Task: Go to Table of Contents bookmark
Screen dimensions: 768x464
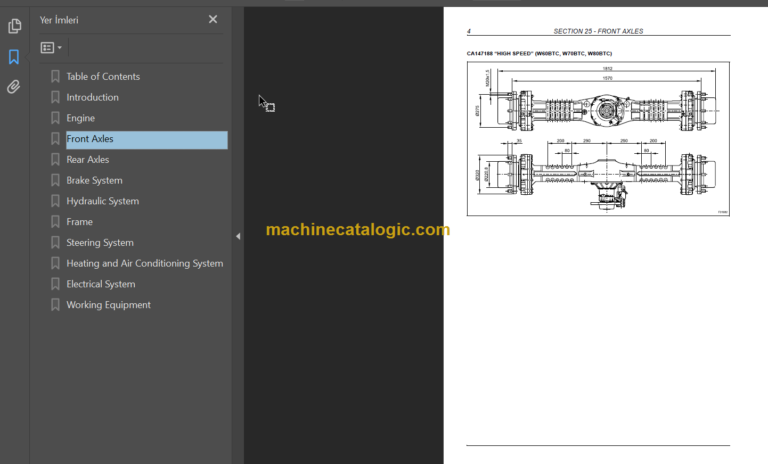Action: (x=103, y=76)
